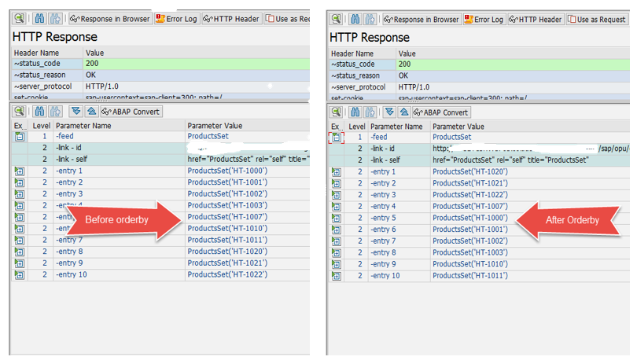
Task: Select ProductsSet('HT-1020') value in right entry 1
Action: coord(470,171)
